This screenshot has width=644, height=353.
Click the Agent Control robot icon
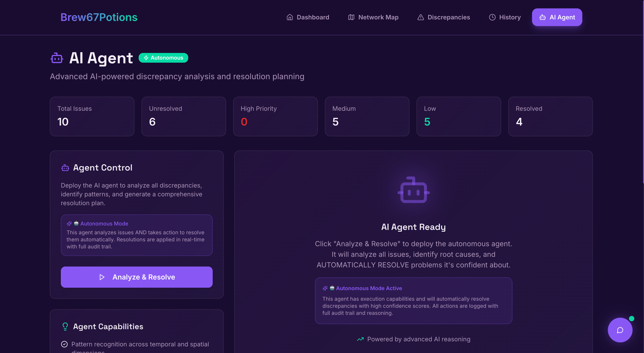pyautogui.click(x=65, y=168)
